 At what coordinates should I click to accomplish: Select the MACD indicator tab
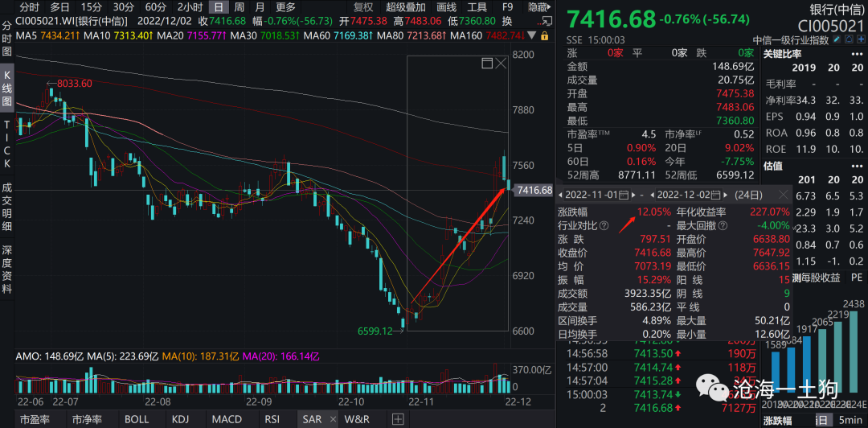pos(227,419)
